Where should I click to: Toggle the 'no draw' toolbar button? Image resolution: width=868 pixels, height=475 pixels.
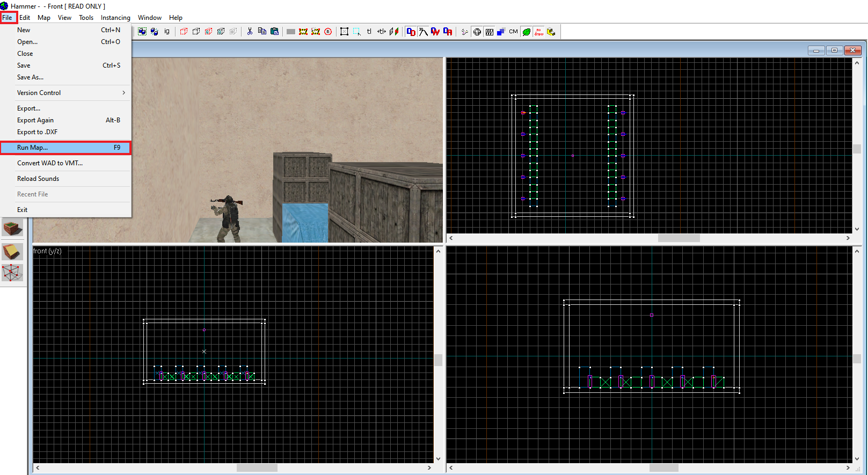pos(539,32)
